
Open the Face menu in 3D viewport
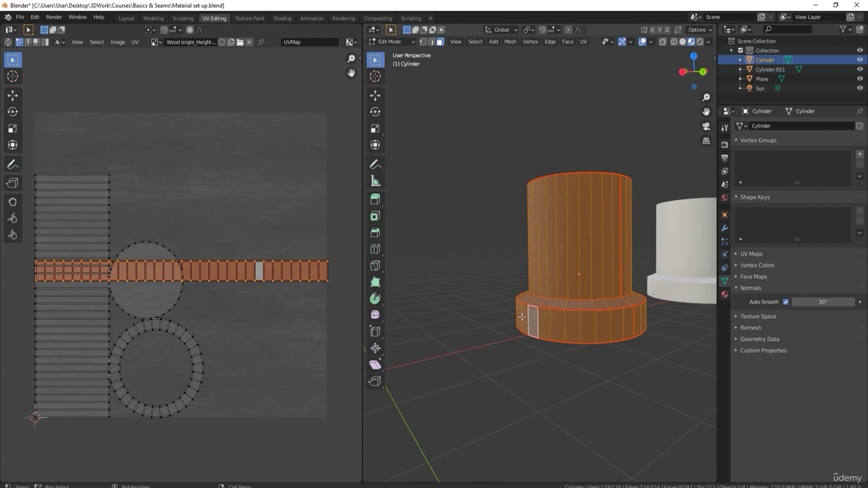568,41
